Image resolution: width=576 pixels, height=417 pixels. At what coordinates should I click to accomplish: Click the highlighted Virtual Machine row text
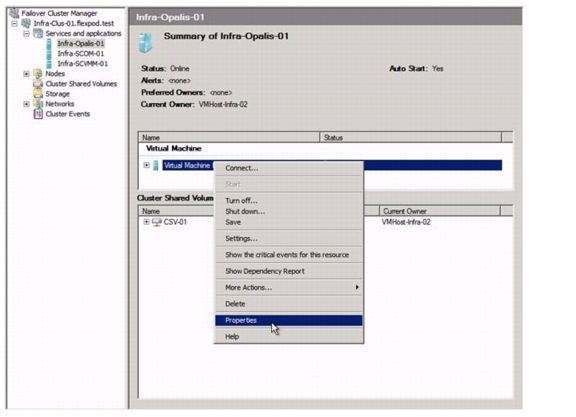(x=188, y=166)
